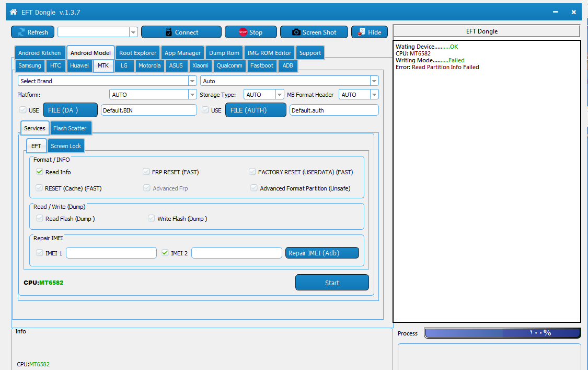588x370 pixels.
Task: Click the IMEI 2 input field
Action: 237,253
